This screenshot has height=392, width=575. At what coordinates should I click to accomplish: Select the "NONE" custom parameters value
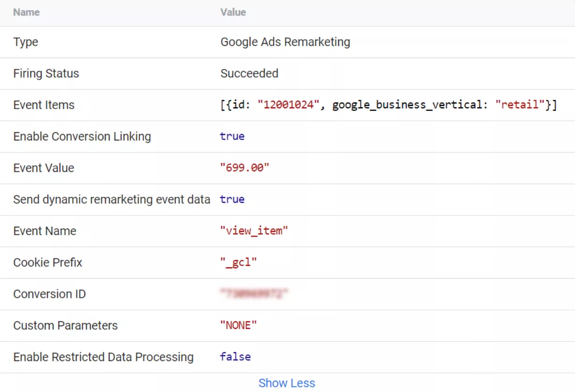[238, 325]
